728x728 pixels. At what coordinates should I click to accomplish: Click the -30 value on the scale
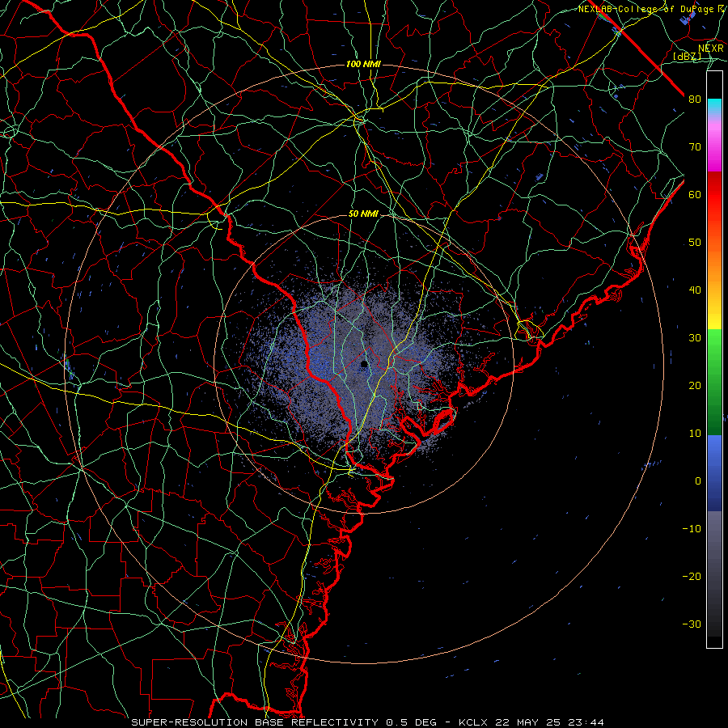tap(692, 624)
